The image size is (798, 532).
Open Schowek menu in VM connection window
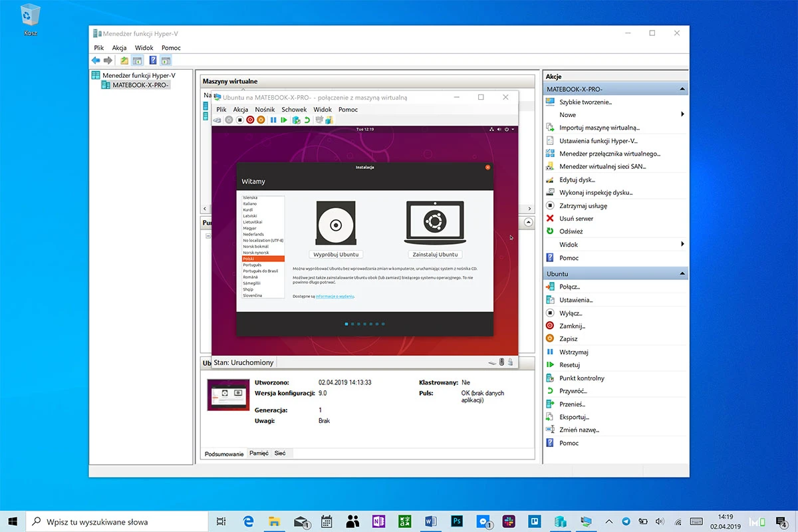pos(294,109)
